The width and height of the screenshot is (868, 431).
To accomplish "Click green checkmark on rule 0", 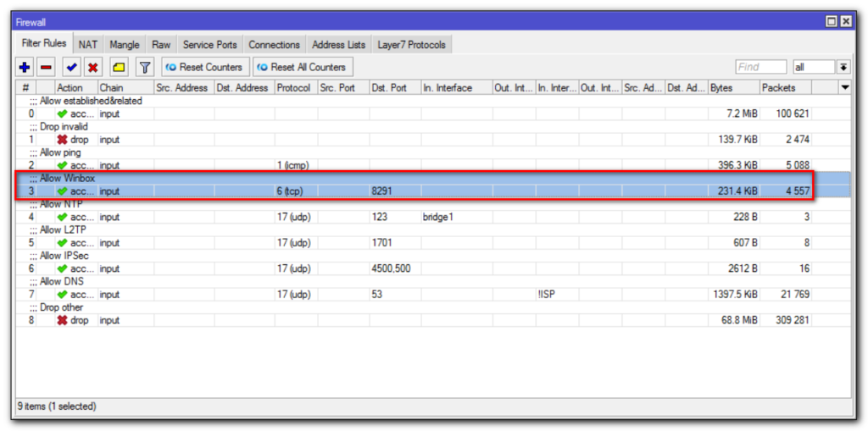I will click(62, 113).
